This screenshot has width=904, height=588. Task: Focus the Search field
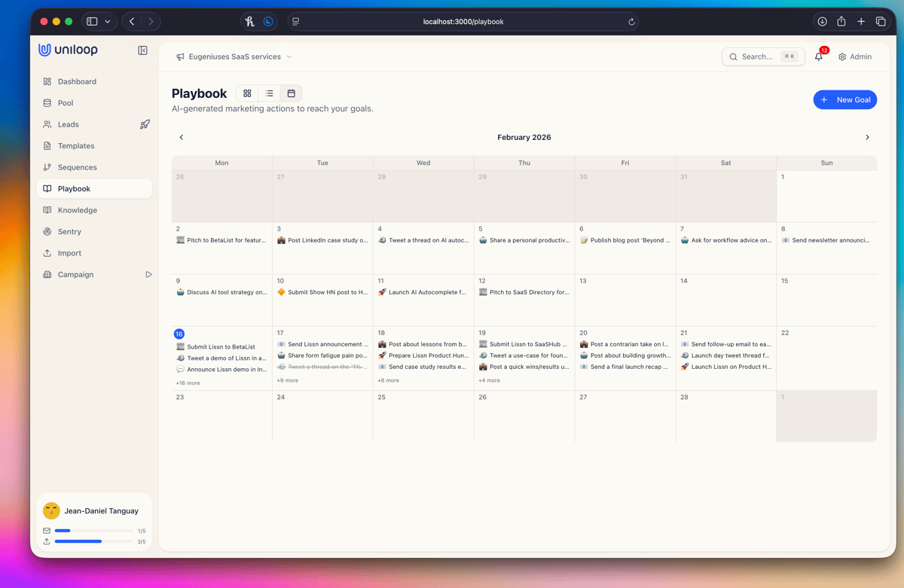pyautogui.click(x=763, y=56)
